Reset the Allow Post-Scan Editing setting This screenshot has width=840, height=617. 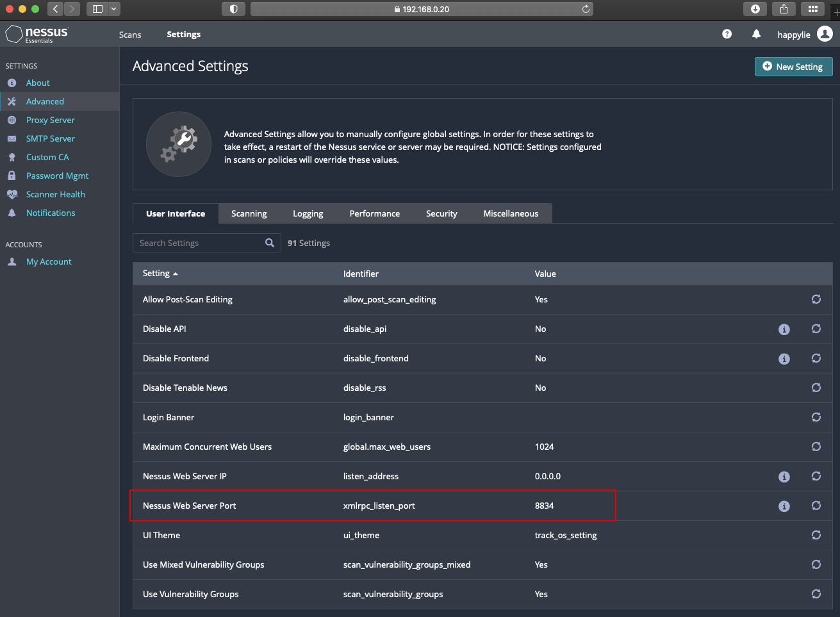816,299
